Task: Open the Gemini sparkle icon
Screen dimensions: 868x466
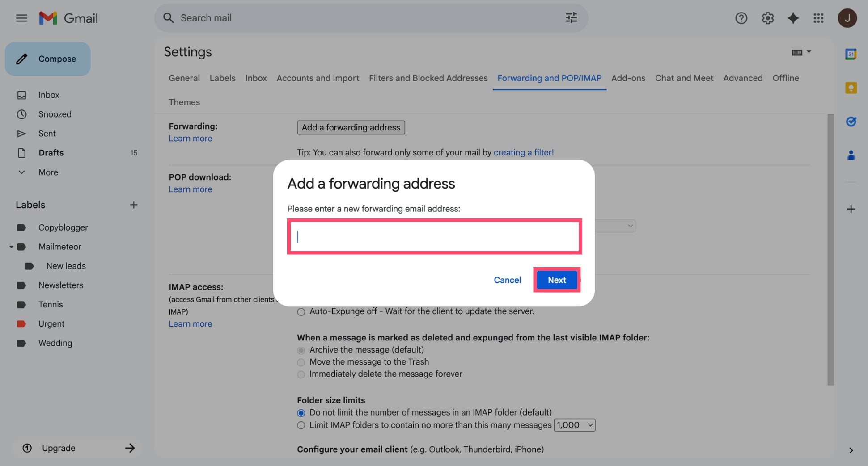Action: 793,18
